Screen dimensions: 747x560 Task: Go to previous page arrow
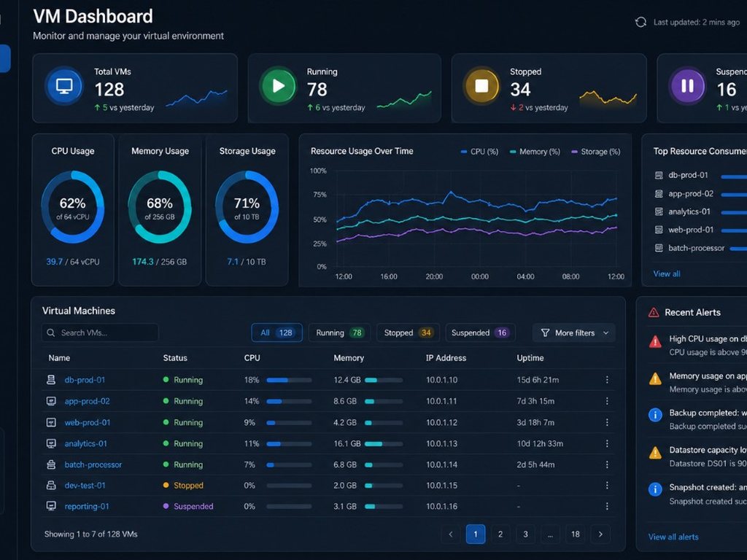click(451, 534)
